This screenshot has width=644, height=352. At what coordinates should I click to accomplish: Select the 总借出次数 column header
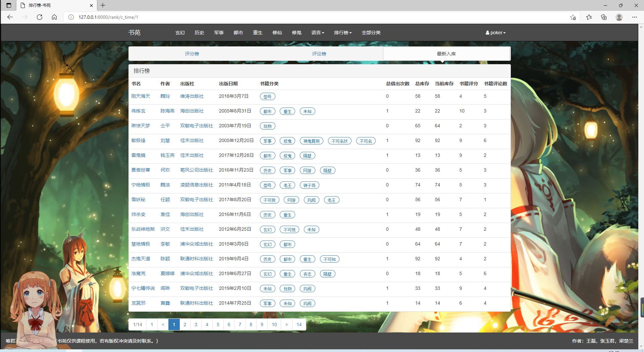click(x=397, y=84)
